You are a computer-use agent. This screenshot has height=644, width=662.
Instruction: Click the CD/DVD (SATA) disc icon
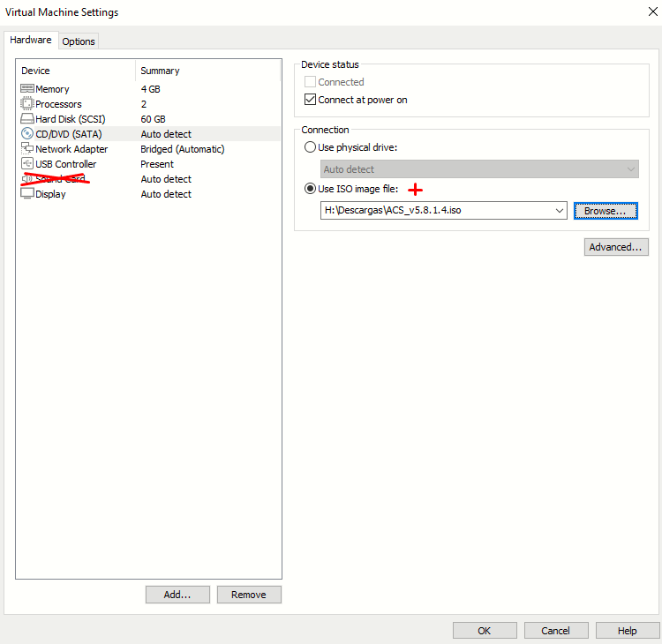click(27, 134)
